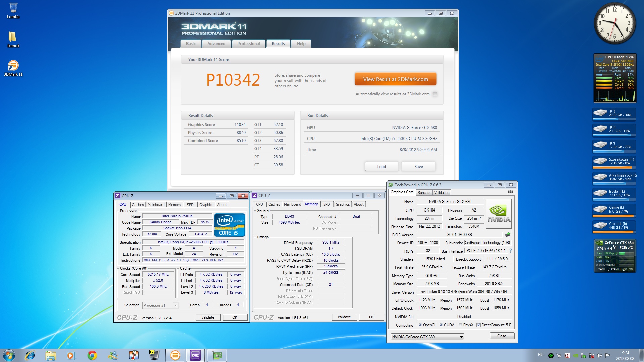Image resolution: width=644 pixels, height=362 pixels.
Task: Click the Google Chrome taskbar icon
Action: tap(92, 355)
